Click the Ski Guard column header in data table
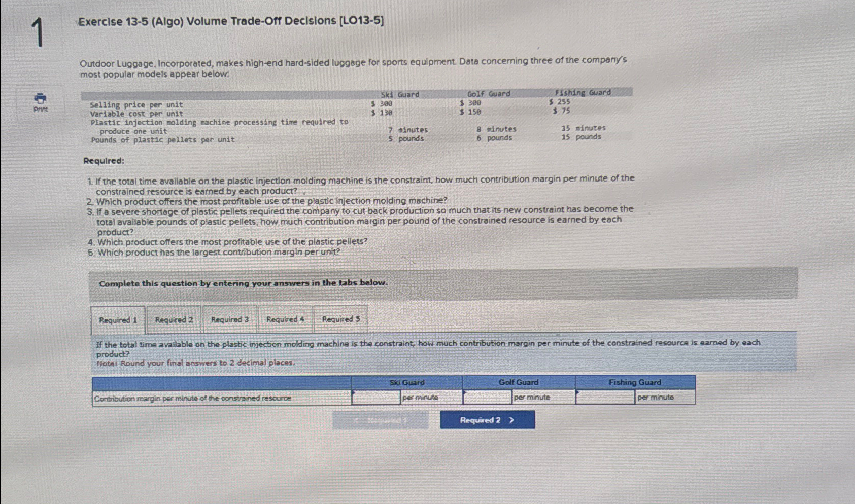The image size is (855, 504). click(400, 95)
